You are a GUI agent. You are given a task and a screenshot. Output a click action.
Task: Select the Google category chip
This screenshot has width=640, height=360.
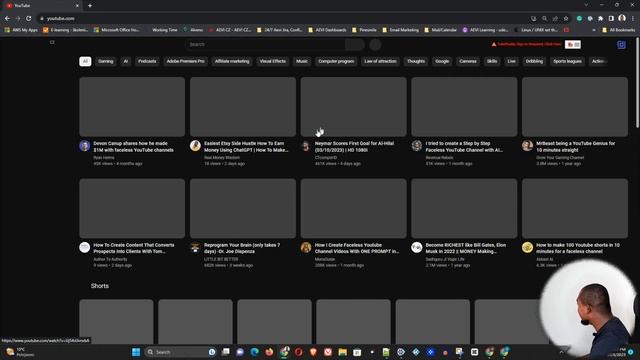442,61
